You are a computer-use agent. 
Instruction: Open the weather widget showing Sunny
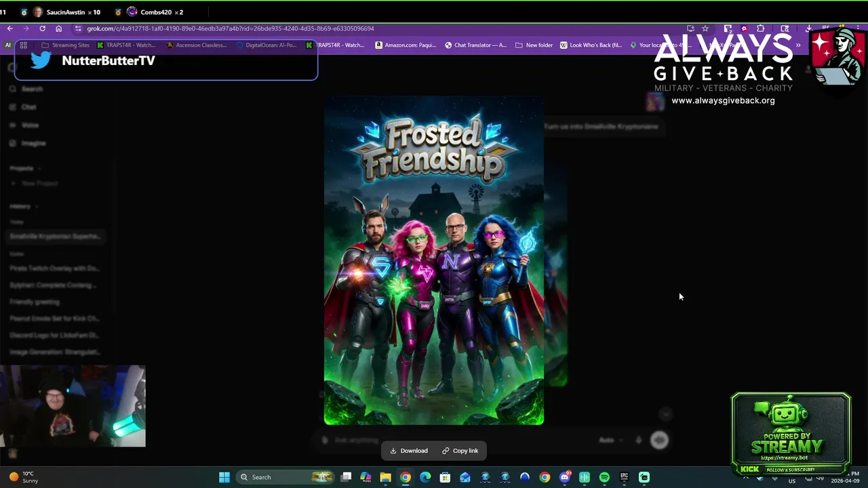coord(22,477)
